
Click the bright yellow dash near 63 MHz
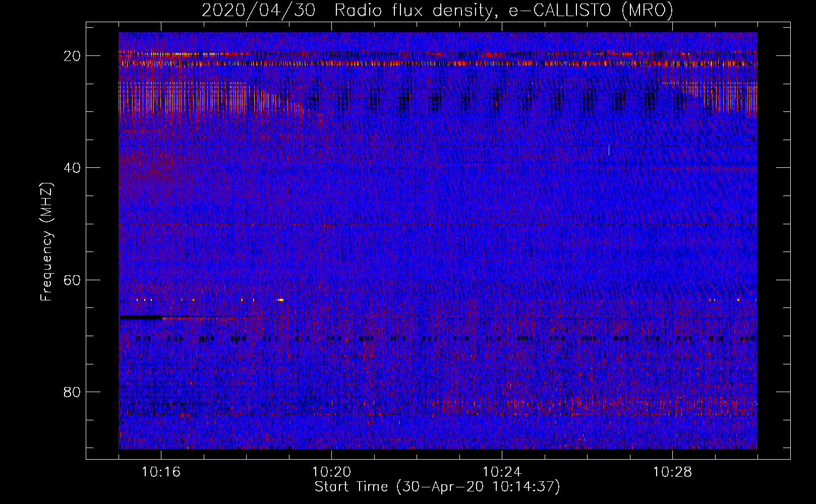click(x=280, y=300)
